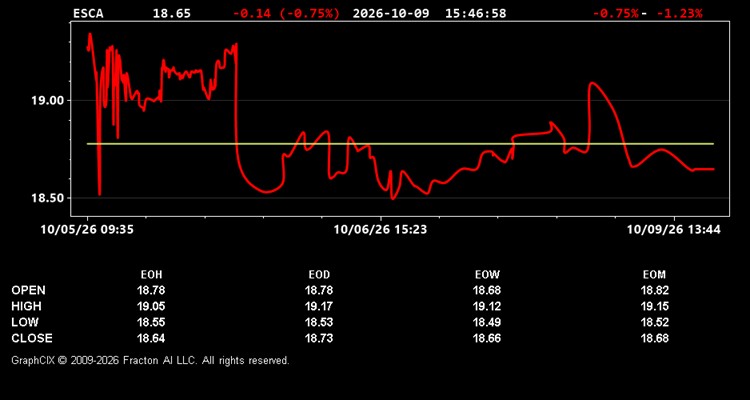
Task: Click the EOH low value 18.55
Action: point(151,322)
